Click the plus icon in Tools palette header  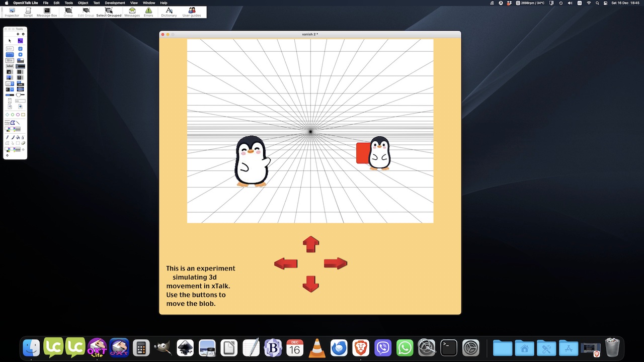(18, 34)
